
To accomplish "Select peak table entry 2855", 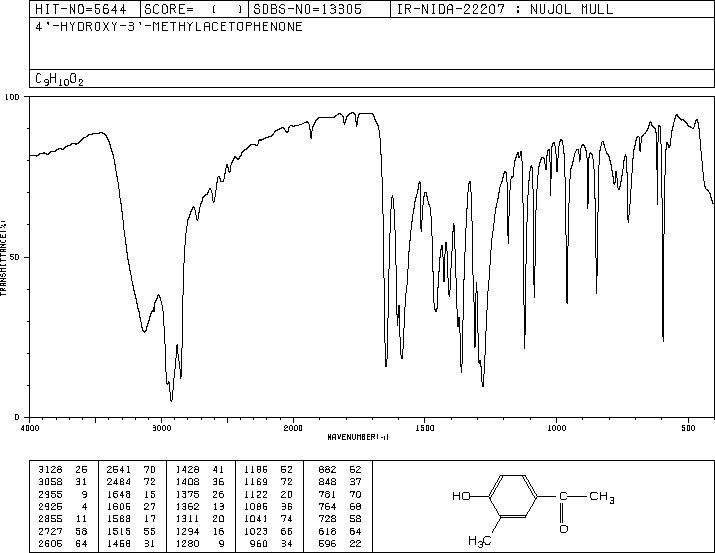I will click(50, 519).
